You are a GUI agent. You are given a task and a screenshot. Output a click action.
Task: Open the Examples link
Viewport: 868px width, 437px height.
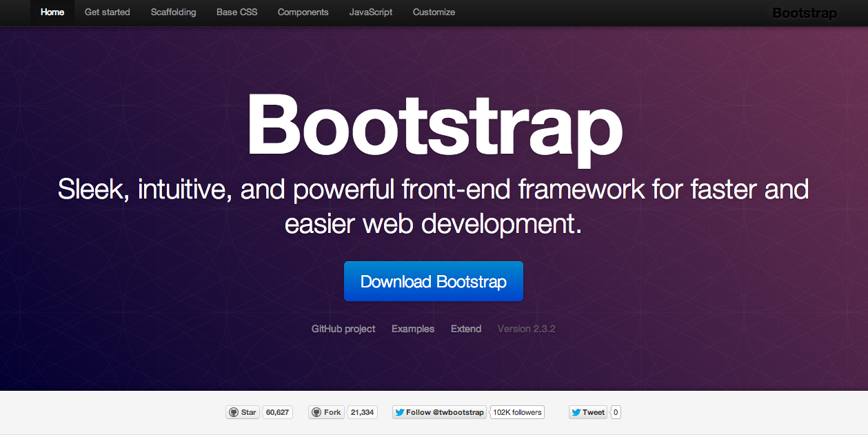click(x=413, y=329)
